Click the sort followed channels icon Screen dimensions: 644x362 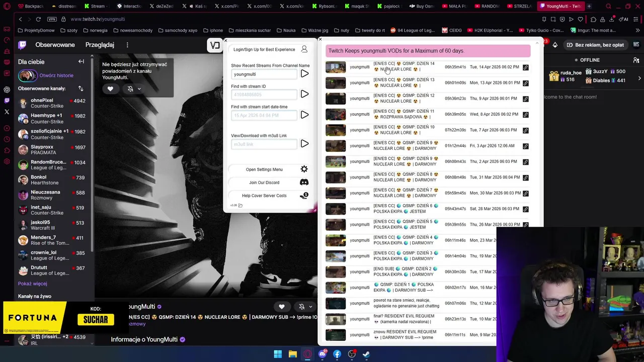tap(80, 88)
